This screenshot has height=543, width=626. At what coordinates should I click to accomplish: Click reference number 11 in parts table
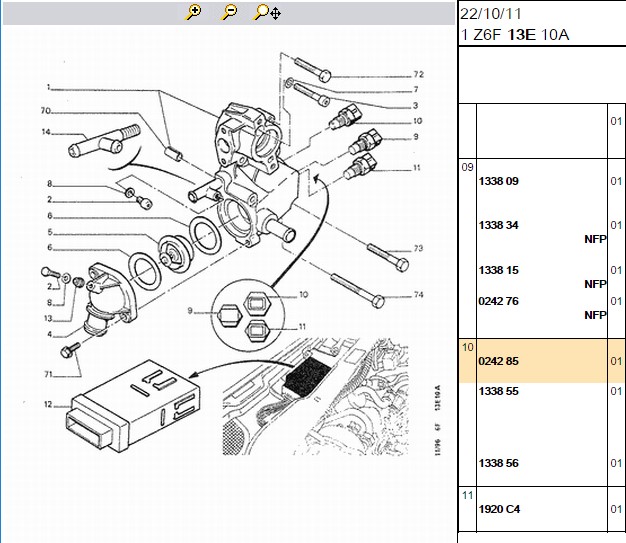pos(468,495)
